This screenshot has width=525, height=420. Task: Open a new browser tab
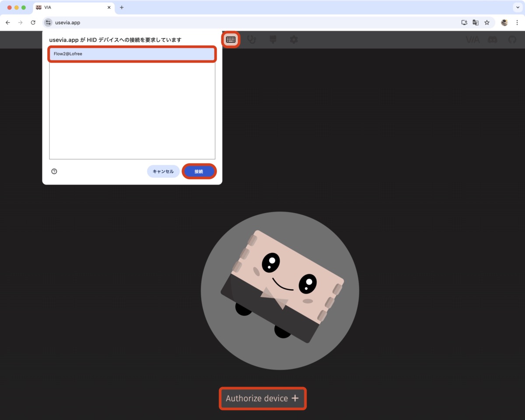pyautogui.click(x=122, y=7)
